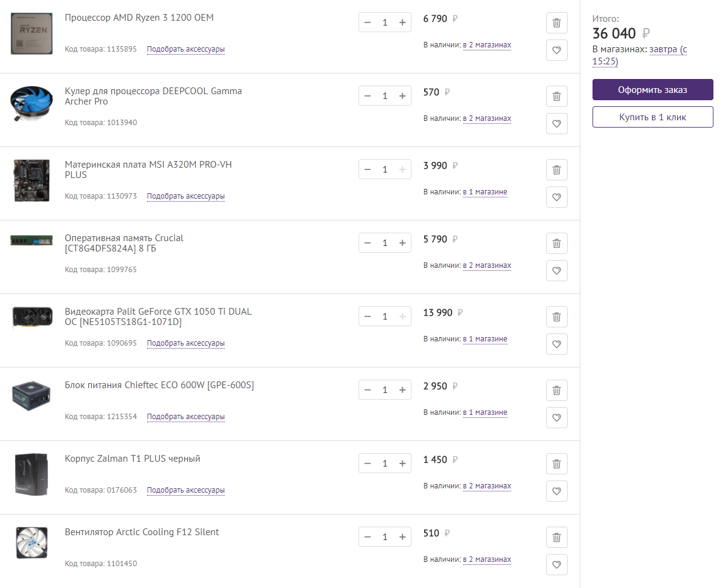Image resolution: width=725 pixels, height=588 pixels.
Task: Delete Zalman T1 PLUS case from cart
Action: point(557,464)
